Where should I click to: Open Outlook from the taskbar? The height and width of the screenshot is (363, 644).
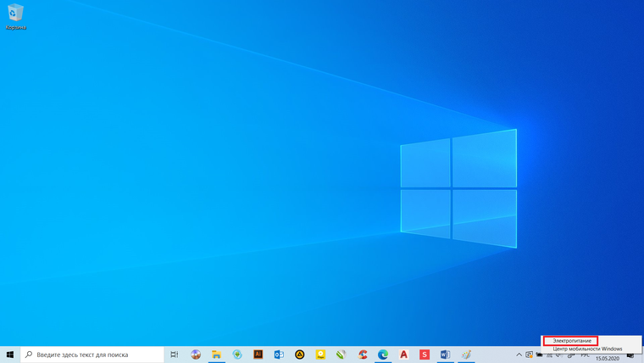click(x=279, y=355)
